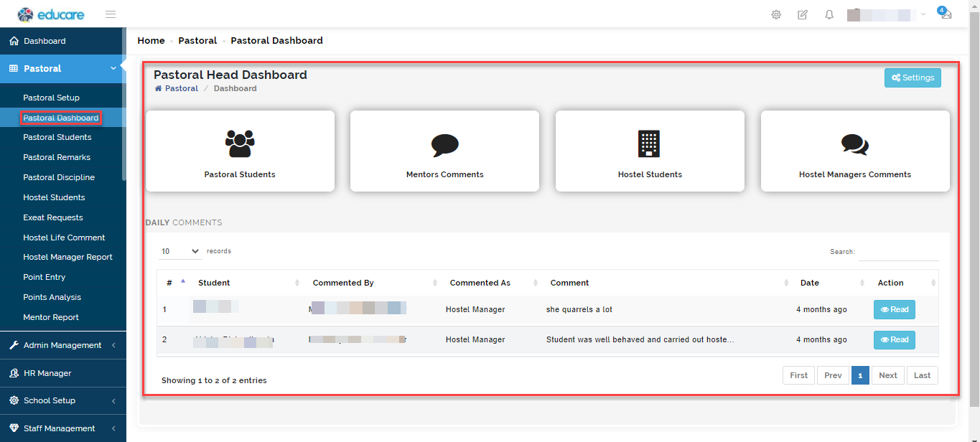Open the records per page dropdown

pyautogui.click(x=181, y=251)
